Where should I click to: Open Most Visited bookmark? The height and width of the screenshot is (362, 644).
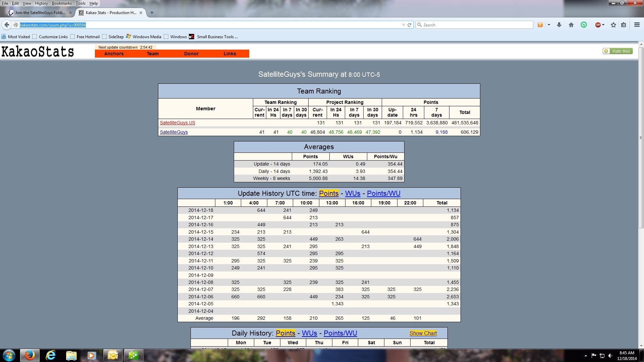tap(15, 37)
